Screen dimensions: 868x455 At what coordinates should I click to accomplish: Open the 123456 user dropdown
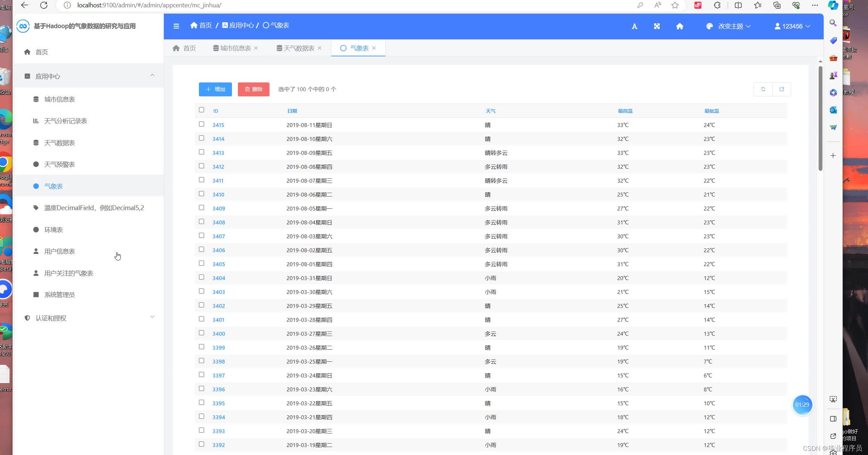coord(793,26)
